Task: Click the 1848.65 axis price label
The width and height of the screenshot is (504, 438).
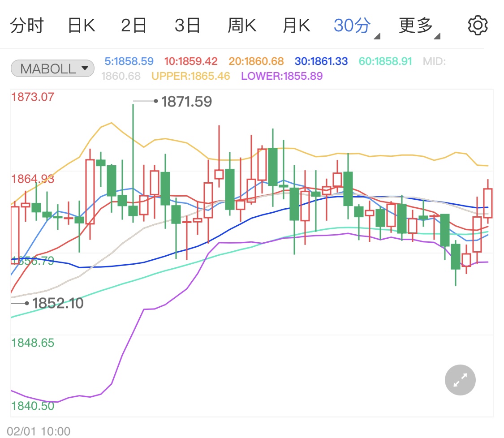Action: (33, 343)
